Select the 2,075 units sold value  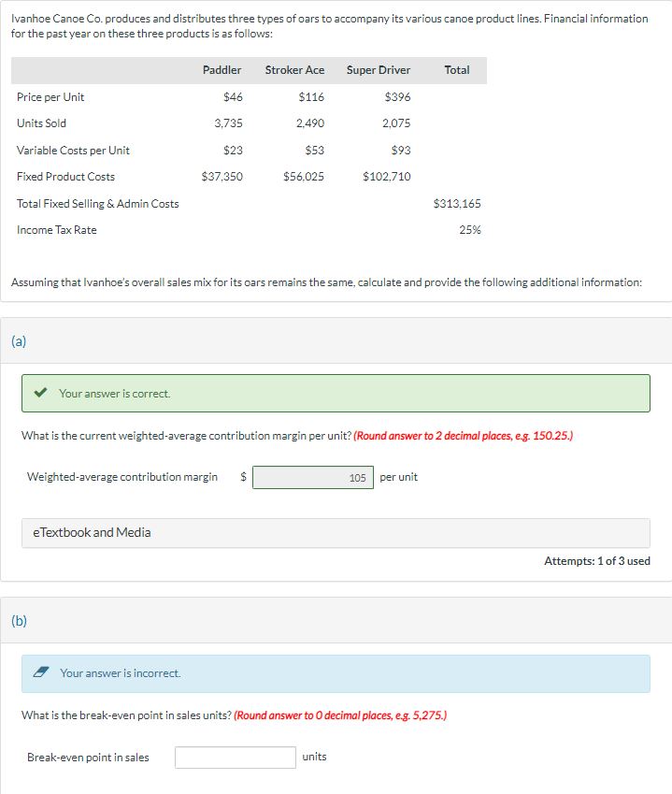pyautogui.click(x=396, y=123)
